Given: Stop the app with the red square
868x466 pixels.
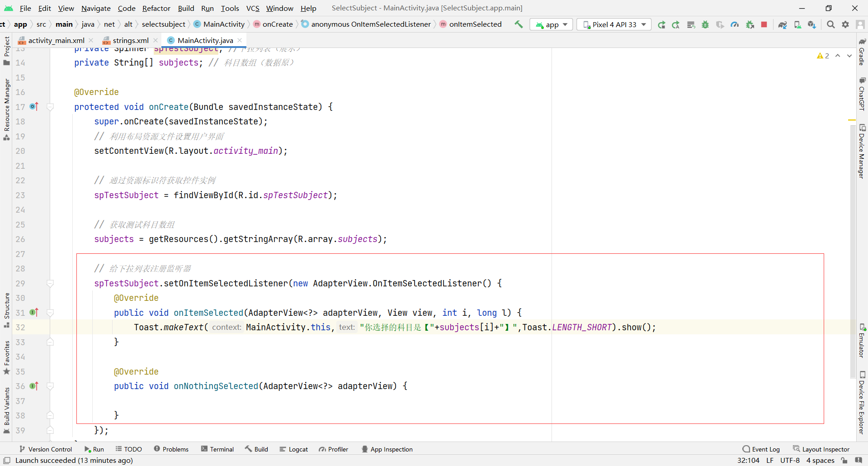Looking at the screenshot, I should (x=764, y=24).
